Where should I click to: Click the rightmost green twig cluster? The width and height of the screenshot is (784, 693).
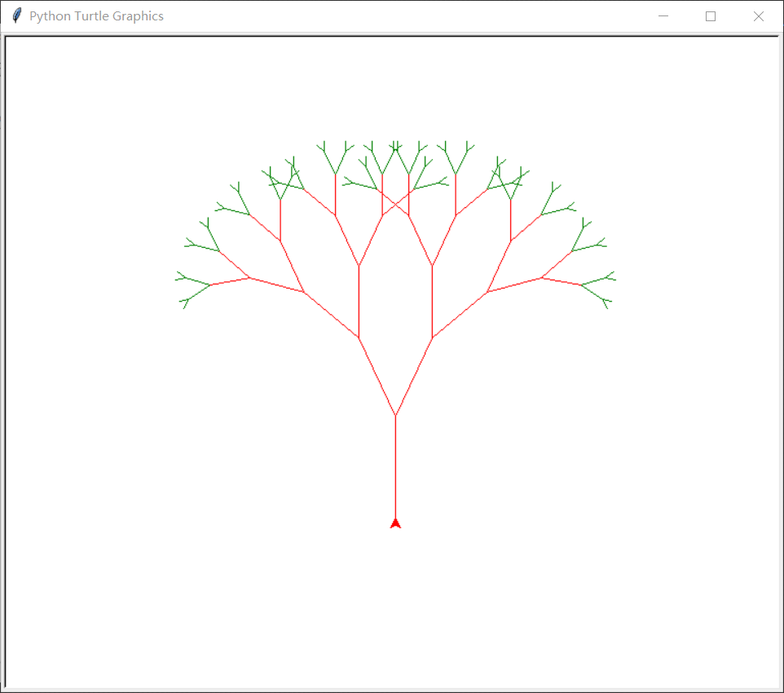[x=598, y=290]
